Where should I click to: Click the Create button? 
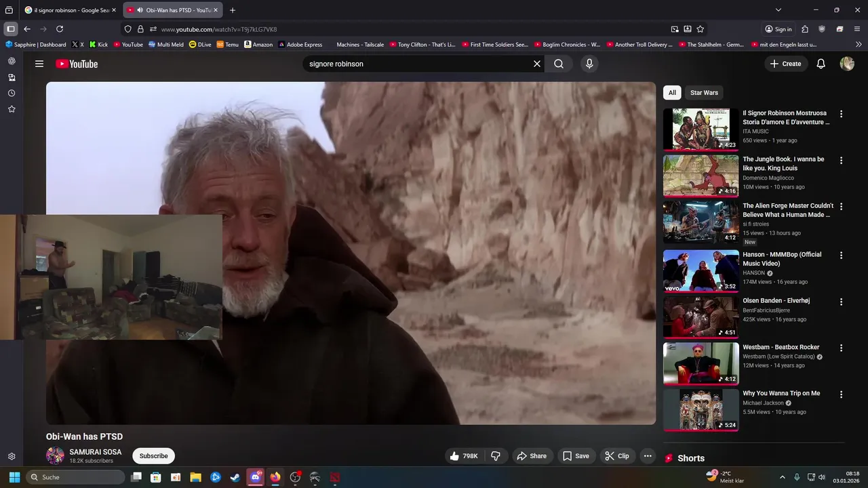(x=786, y=64)
